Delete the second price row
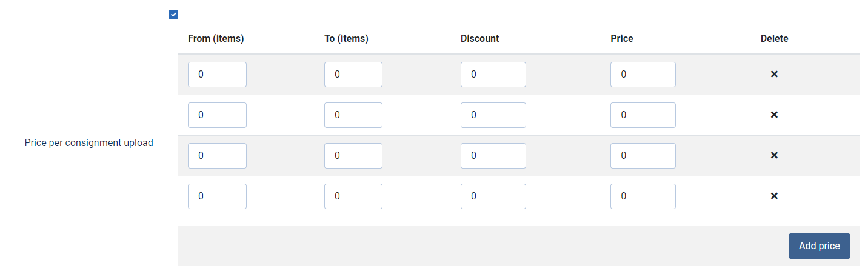 click(x=774, y=115)
